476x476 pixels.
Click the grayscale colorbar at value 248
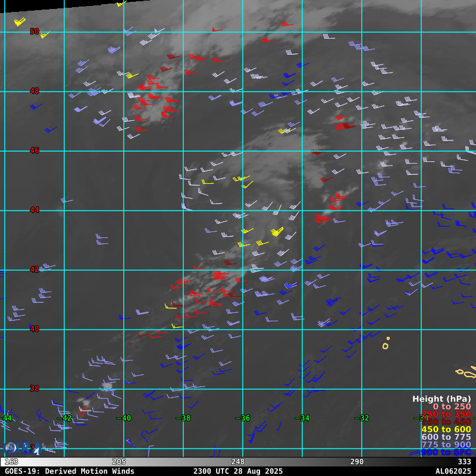237,462
